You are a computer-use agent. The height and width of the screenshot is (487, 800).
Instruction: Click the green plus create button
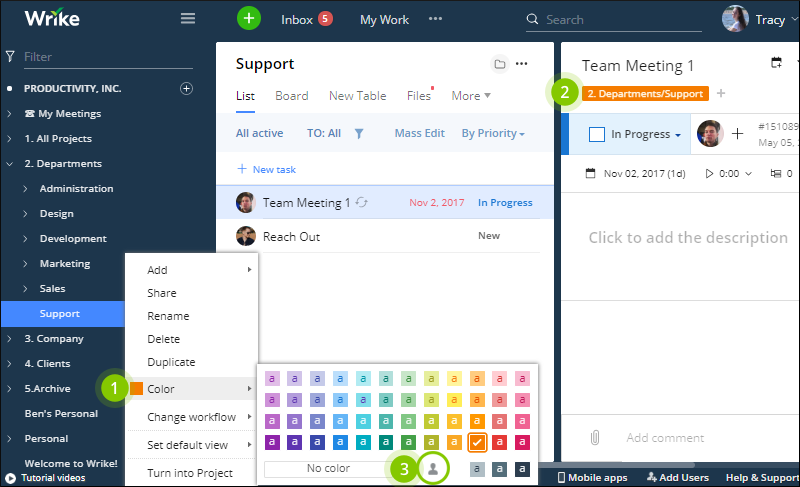click(x=248, y=19)
